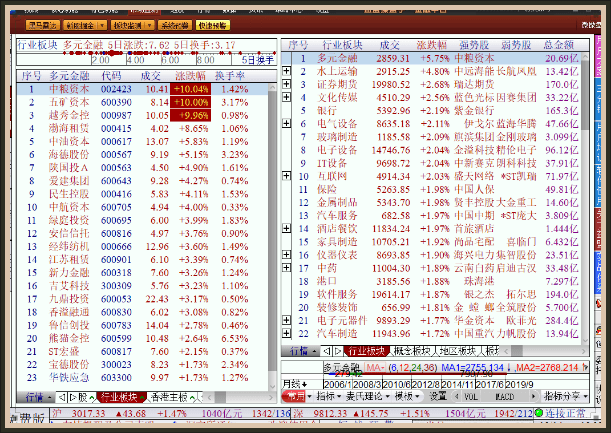This screenshot has width=611, height=433.
Task: Sort sector list by 成交 column header
Action: (x=390, y=45)
